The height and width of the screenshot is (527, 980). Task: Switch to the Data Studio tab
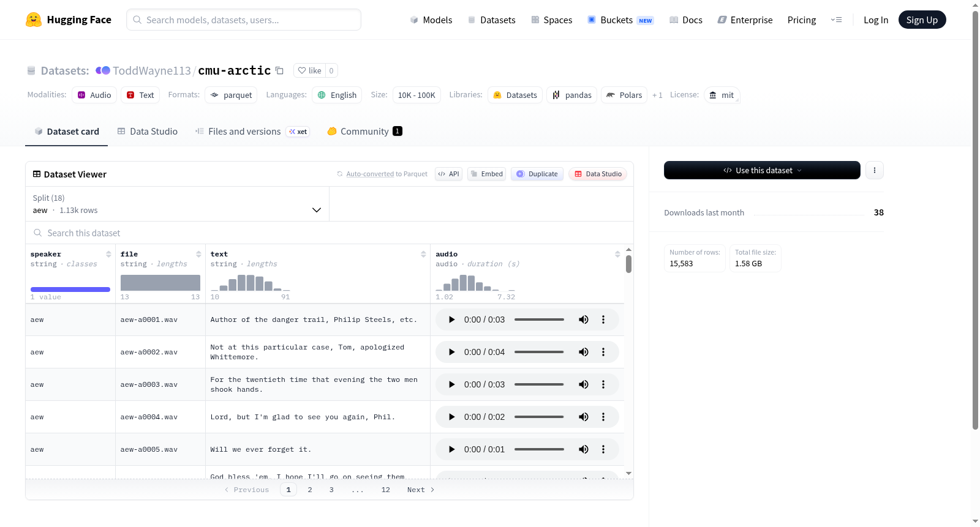[148, 131]
